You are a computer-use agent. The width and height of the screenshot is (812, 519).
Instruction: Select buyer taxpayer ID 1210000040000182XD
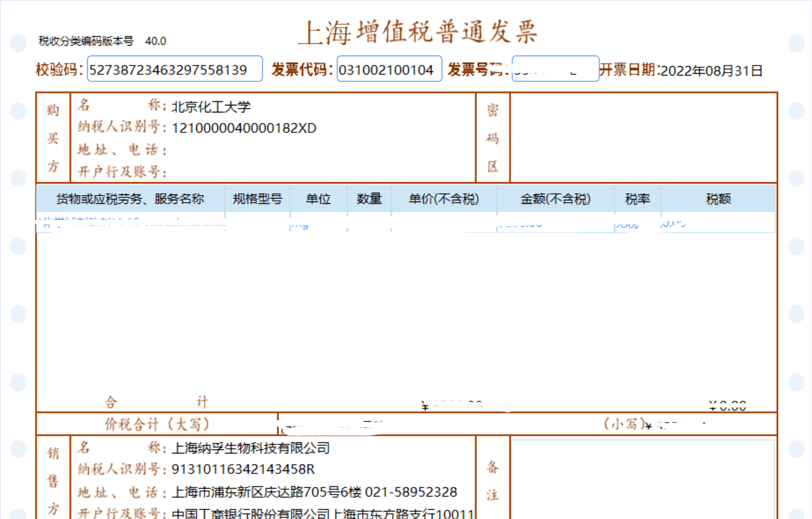point(244,128)
